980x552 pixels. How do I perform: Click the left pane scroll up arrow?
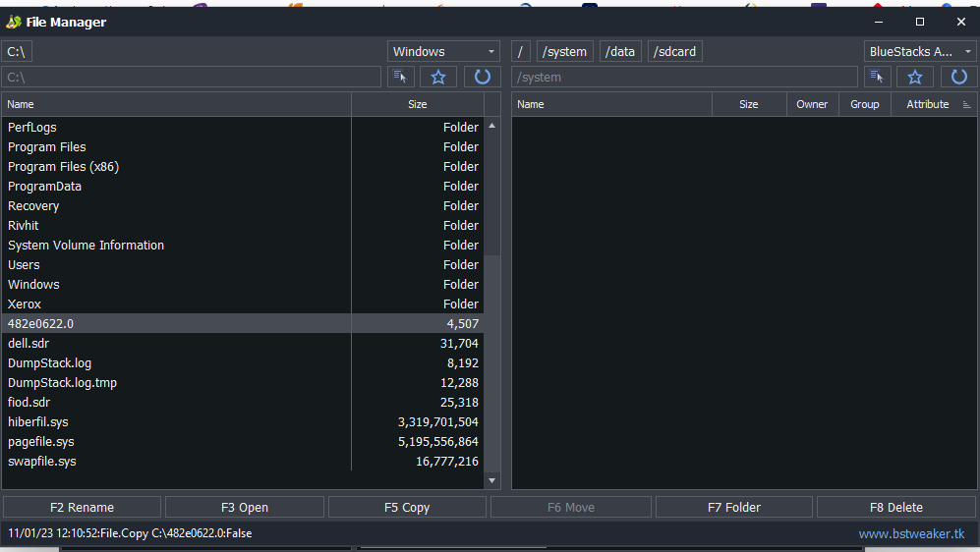pyautogui.click(x=491, y=126)
